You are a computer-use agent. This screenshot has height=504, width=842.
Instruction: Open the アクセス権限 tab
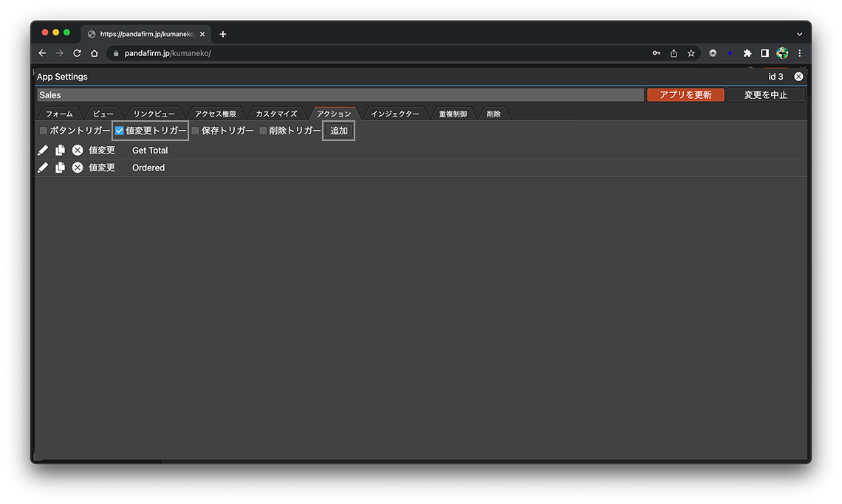click(215, 114)
